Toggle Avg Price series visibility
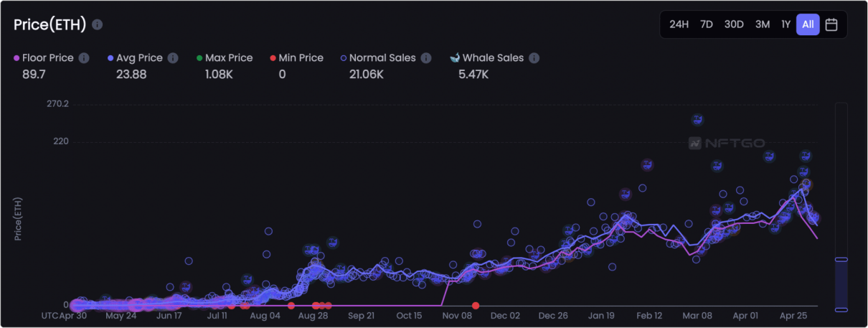The height and width of the screenshot is (328, 868). (135, 57)
